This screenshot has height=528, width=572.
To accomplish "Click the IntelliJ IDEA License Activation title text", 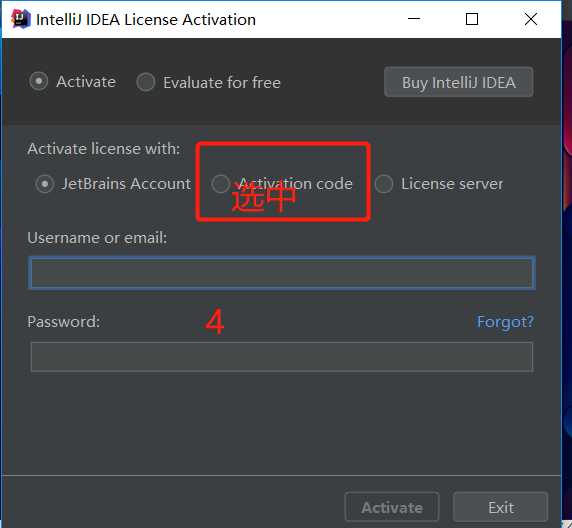I will tap(146, 20).
